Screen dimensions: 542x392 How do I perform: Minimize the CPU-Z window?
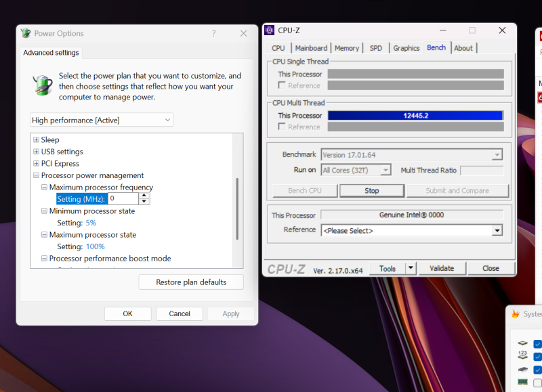tap(443, 30)
